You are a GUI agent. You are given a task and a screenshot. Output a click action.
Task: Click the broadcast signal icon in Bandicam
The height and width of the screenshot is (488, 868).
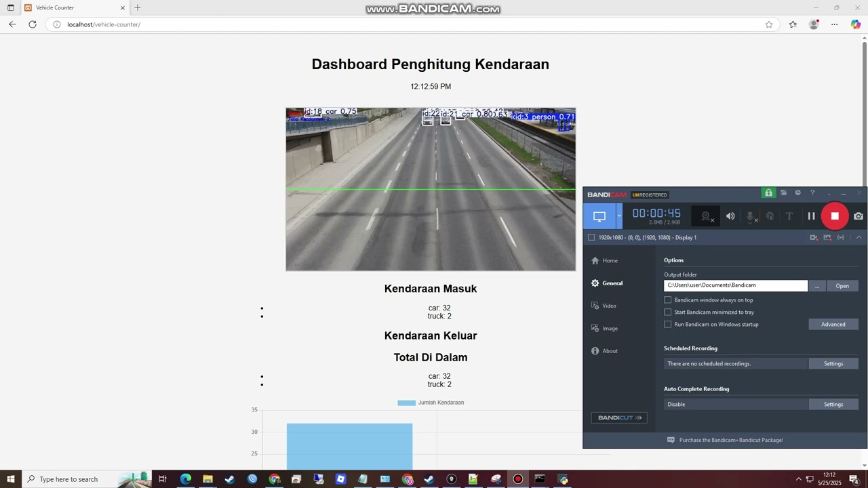coord(841,237)
